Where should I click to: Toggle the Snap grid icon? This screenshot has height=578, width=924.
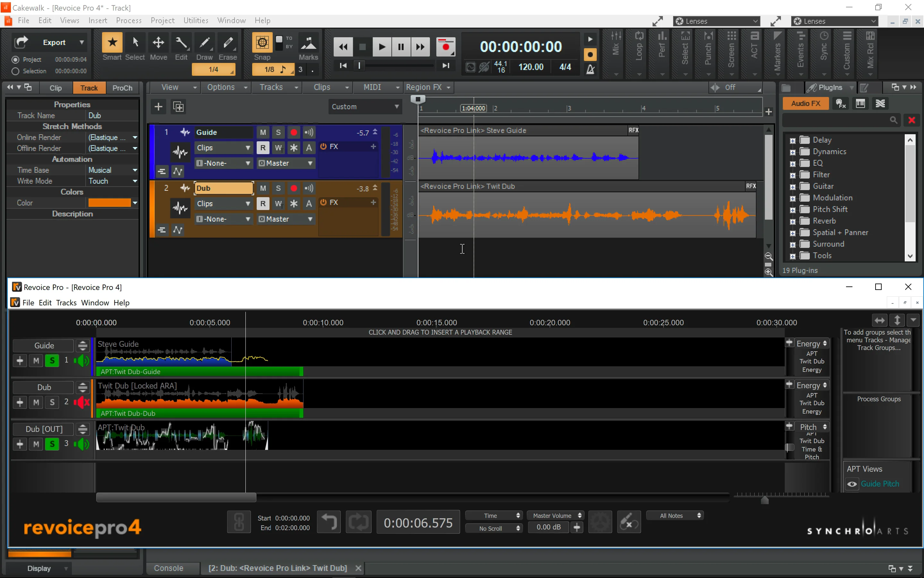click(x=262, y=43)
